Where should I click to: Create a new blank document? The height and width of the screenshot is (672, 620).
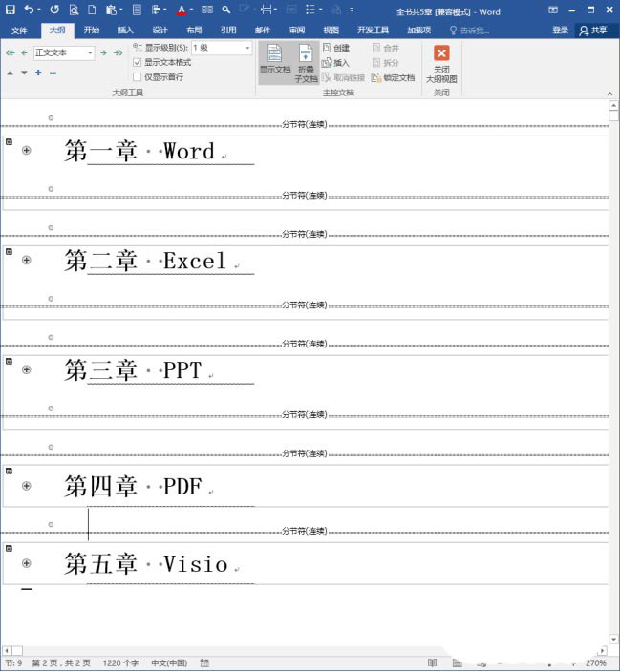coord(92,10)
